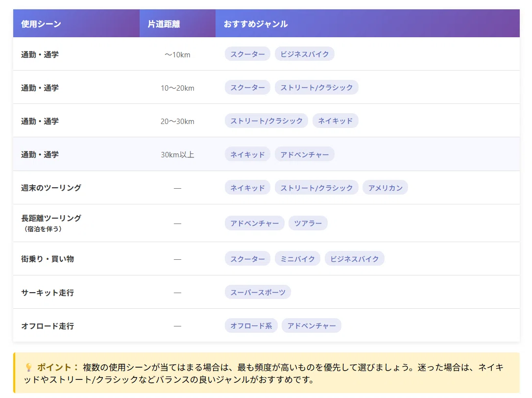Click 通勤・通学 in the ～10km row
532x398 pixels.
[40, 54]
